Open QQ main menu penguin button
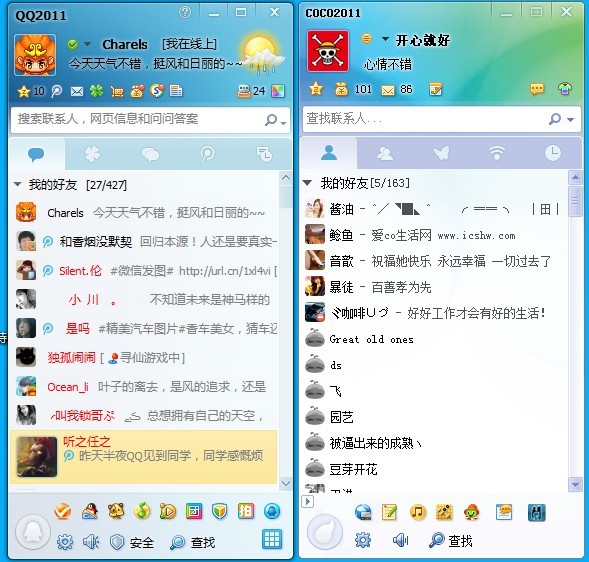 (33, 532)
